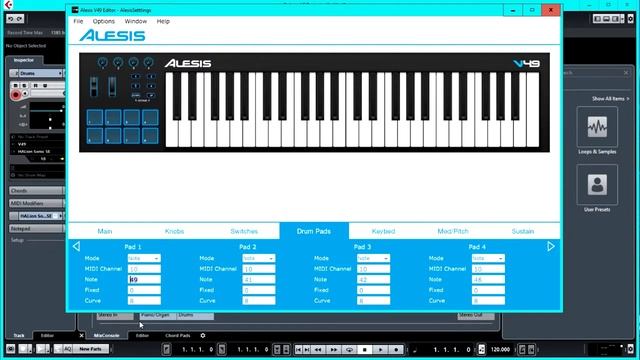Click Show All Items in Cubase rack
Viewport: 640px width, 360px height.
point(611,99)
